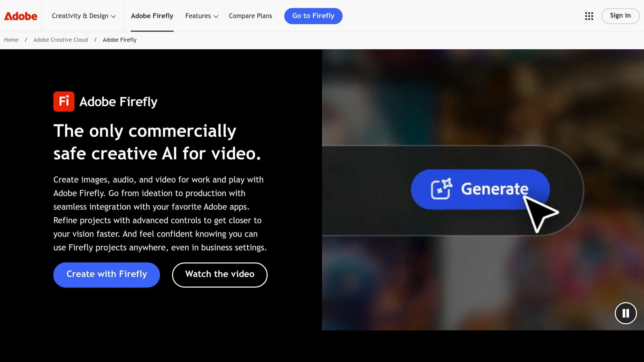The width and height of the screenshot is (644, 362).
Task: Click the Adobe Firefly breadcrumb item
Action: click(119, 40)
